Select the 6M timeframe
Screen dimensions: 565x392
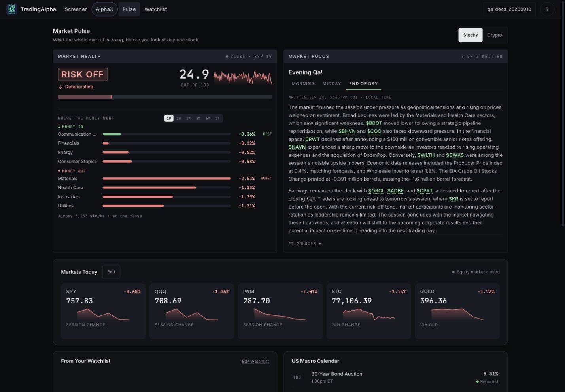point(208,118)
